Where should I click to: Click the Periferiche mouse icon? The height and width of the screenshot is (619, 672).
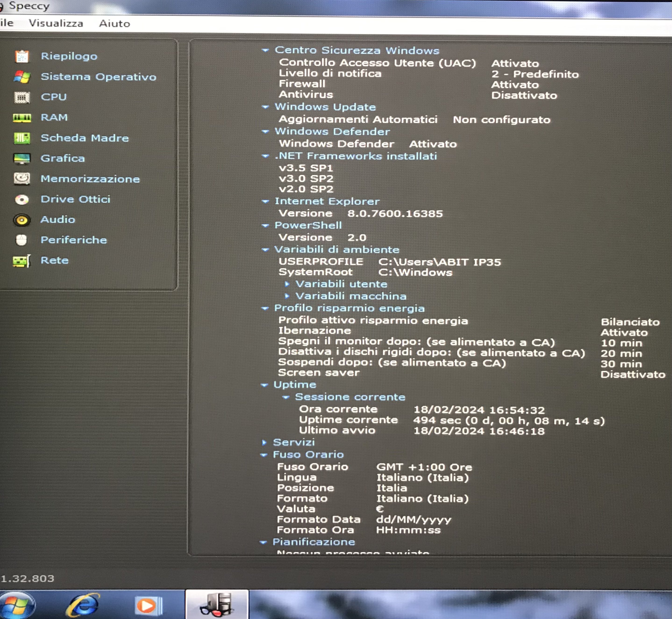click(21, 240)
